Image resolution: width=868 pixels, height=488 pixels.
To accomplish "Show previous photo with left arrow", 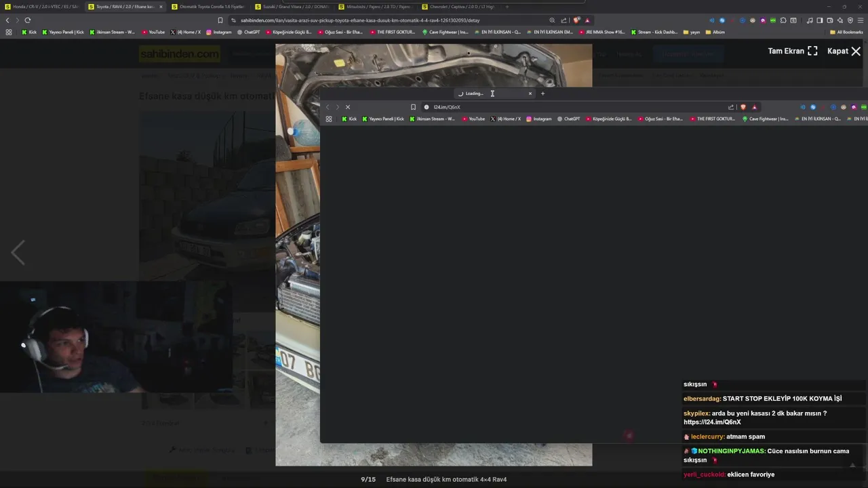I will pos(18,253).
